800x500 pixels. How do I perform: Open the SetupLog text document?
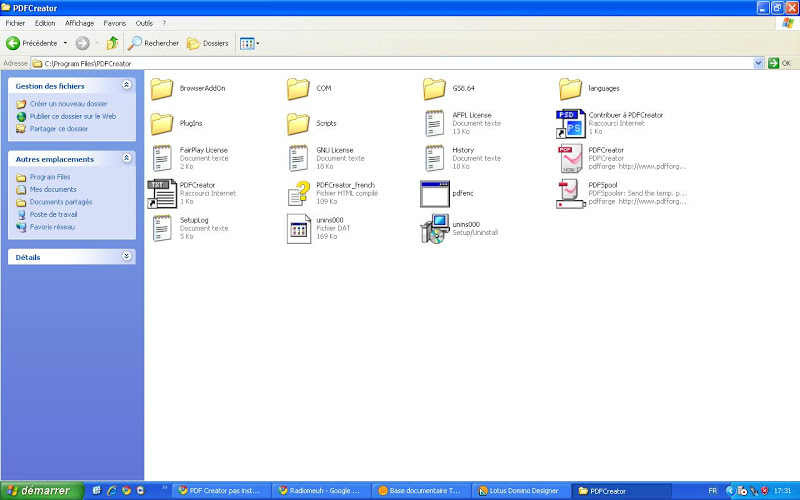tap(162, 228)
